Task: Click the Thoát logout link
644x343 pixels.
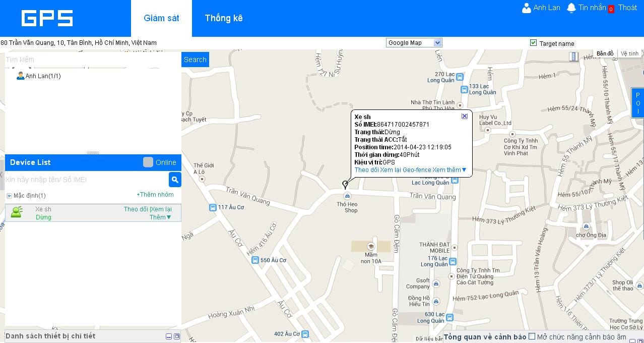Action: click(x=627, y=8)
